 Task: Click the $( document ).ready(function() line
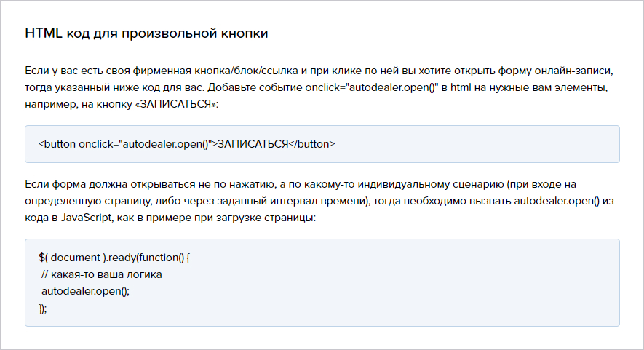(114, 258)
